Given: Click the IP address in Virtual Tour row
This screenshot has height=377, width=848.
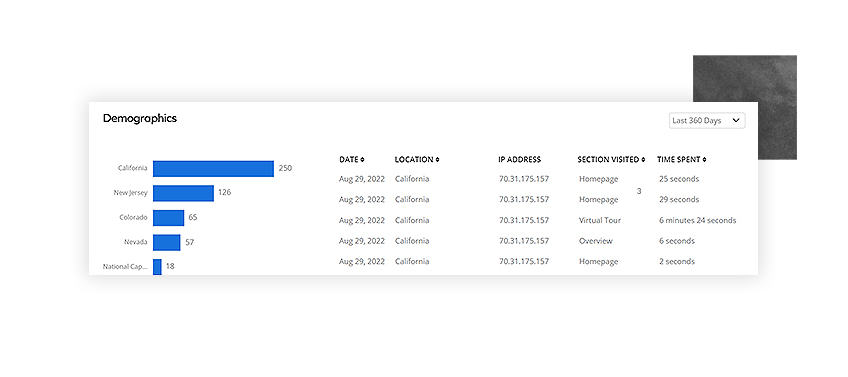Looking at the screenshot, I should (524, 221).
